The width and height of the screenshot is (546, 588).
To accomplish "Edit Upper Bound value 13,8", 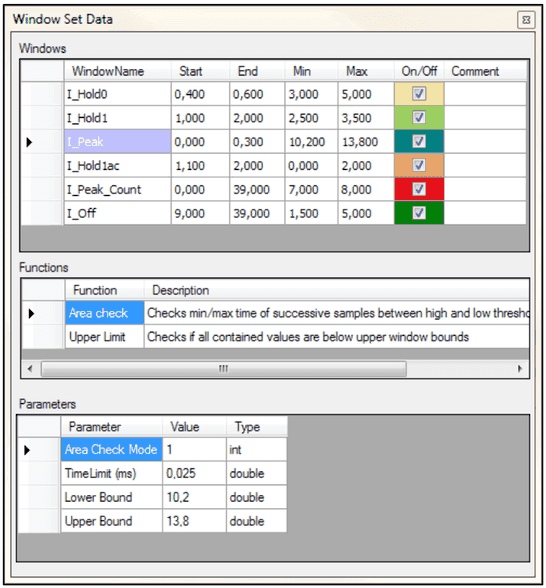I will pyautogui.click(x=194, y=521).
